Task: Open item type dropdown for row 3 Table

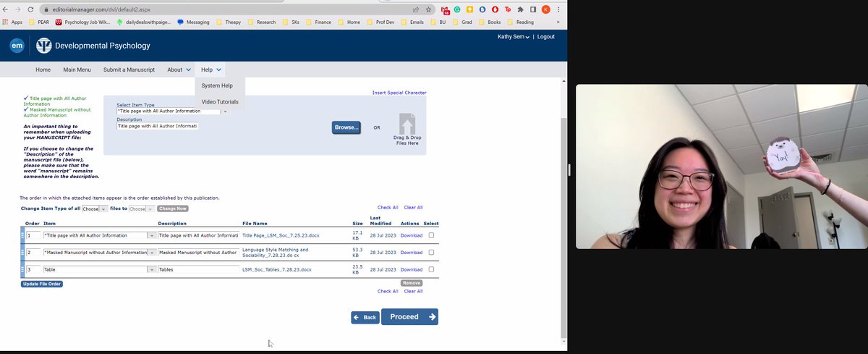Action: pos(99,269)
